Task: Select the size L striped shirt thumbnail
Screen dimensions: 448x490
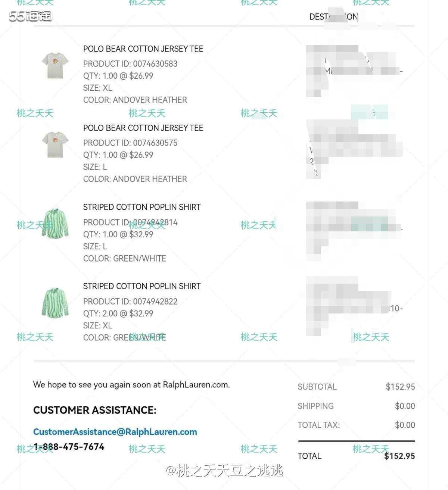Action: coord(55,223)
